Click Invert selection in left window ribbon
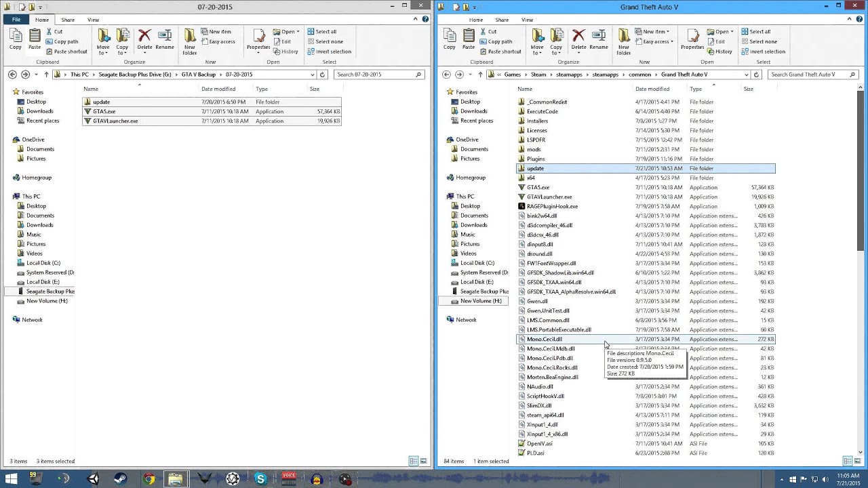The width and height of the screenshot is (868, 488). 329,52
